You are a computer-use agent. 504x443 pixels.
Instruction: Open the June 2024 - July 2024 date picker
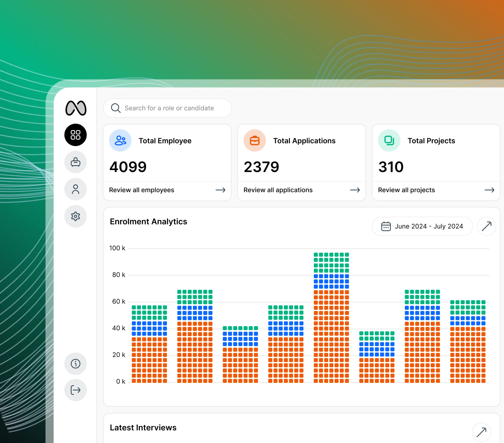coord(422,226)
